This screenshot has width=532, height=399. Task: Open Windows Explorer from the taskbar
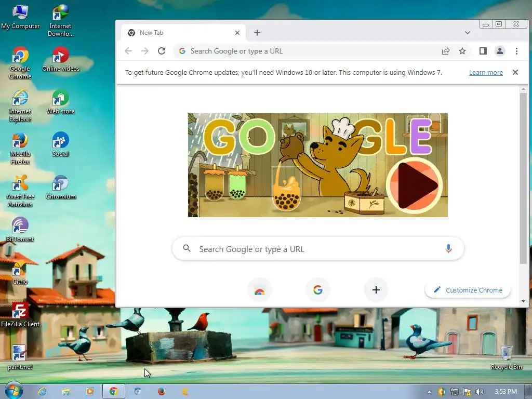point(66,391)
